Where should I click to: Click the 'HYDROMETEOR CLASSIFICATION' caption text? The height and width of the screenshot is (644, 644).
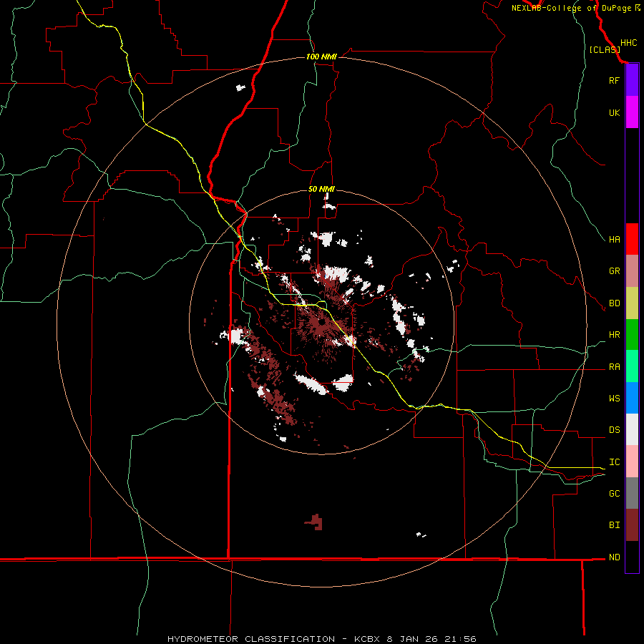[251, 639]
